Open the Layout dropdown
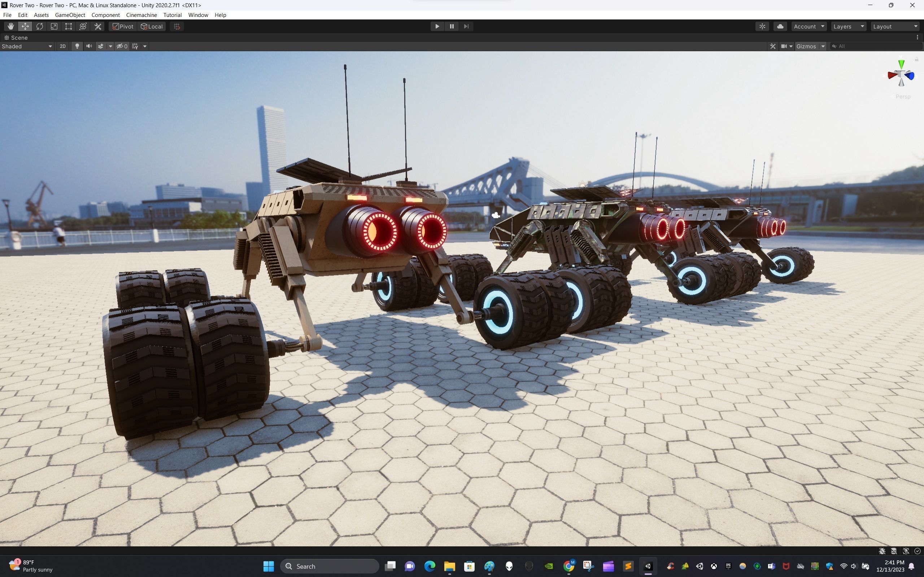This screenshot has height=577, width=924. (x=895, y=26)
